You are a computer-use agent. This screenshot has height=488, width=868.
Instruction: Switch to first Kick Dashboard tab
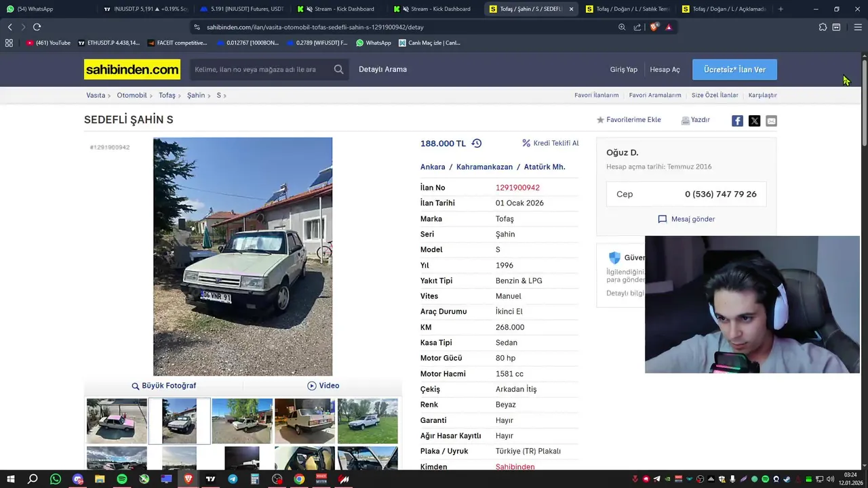pos(338,9)
